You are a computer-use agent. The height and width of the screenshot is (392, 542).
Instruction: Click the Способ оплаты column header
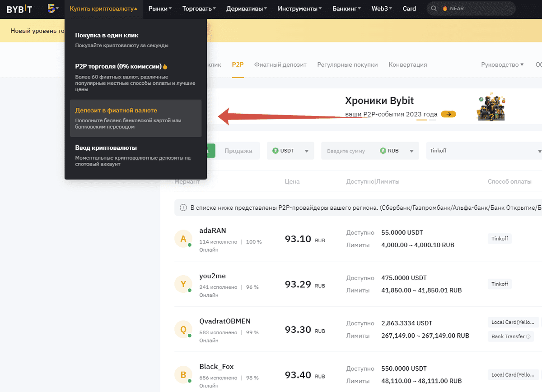(x=509, y=181)
